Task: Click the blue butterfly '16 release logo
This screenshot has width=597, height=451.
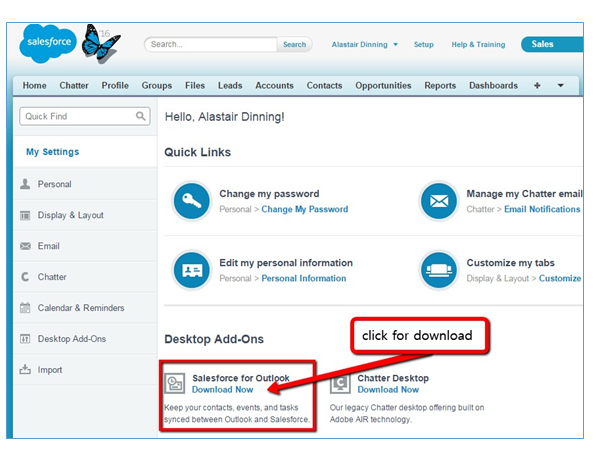Action: coord(101,43)
